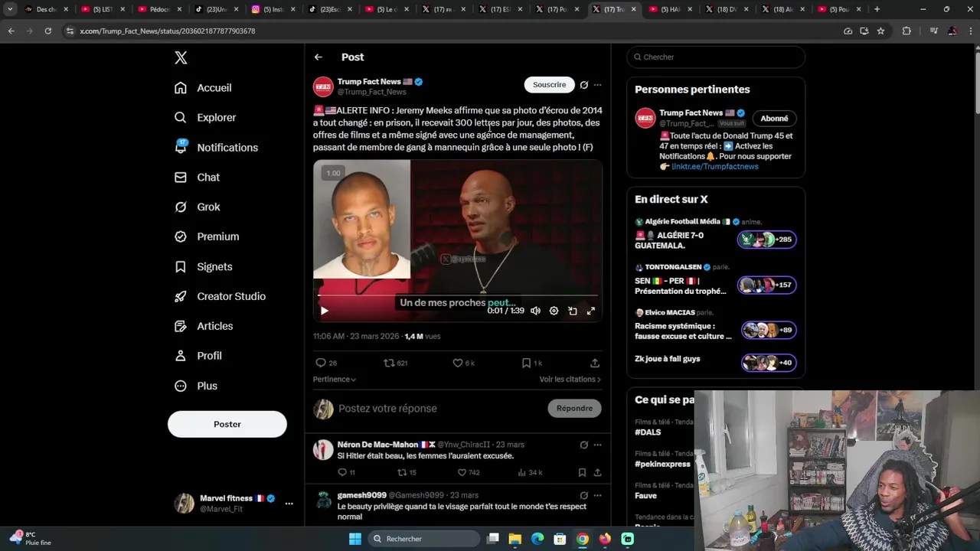Open Explorer in the sidebar

point(205,117)
